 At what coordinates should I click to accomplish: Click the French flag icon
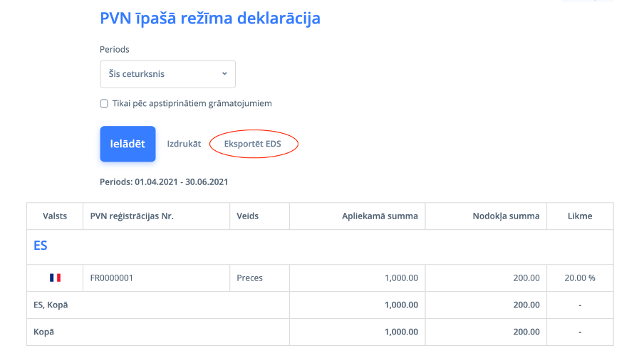tap(55, 278)
